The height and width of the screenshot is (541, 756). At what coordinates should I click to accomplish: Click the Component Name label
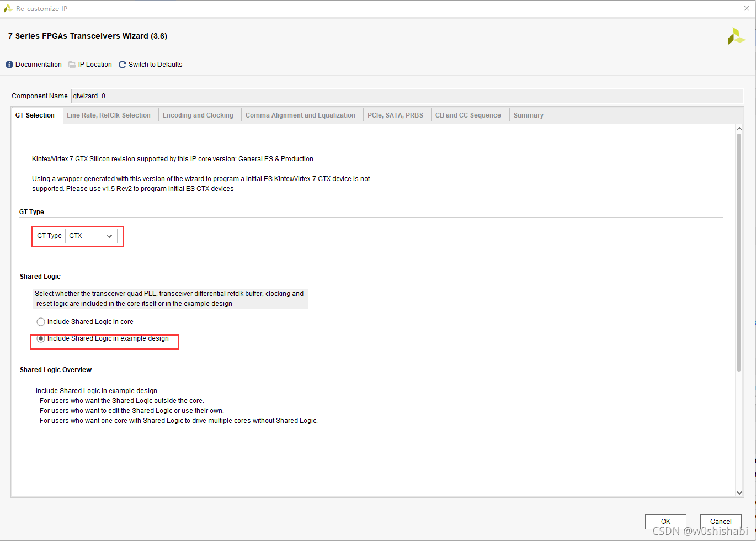[x=40, y=96]
